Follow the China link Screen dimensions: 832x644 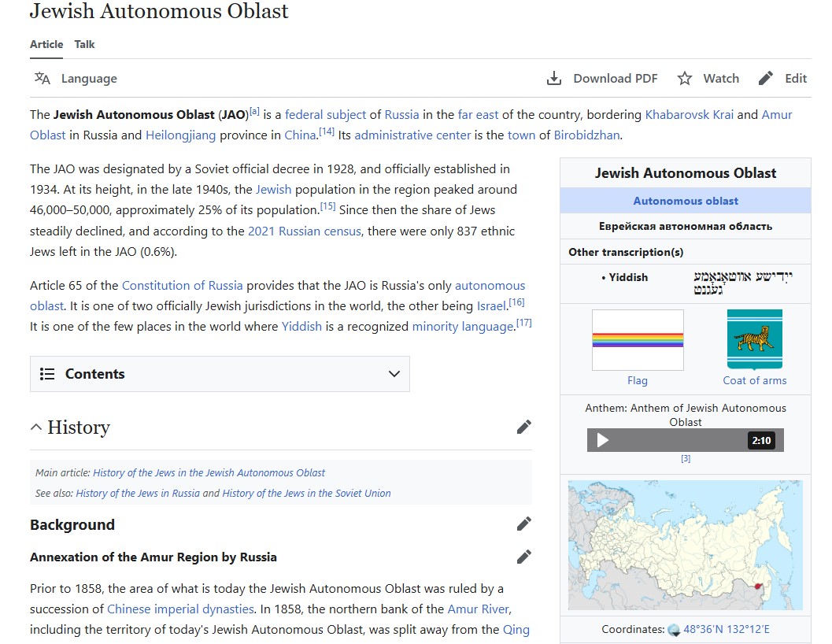[301, 135]
